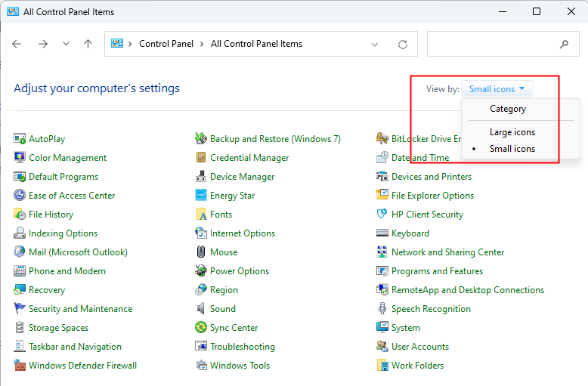Open the Devices and Printers icon

coord(382,177)
